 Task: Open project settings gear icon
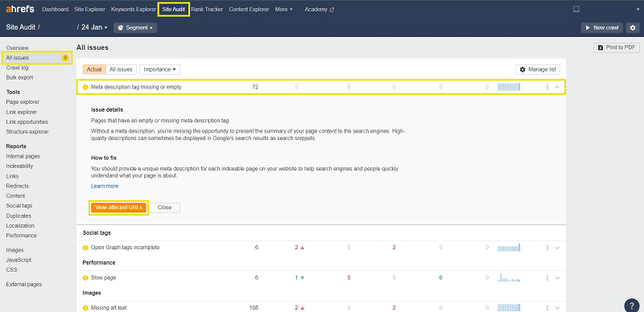pos(633,27)
